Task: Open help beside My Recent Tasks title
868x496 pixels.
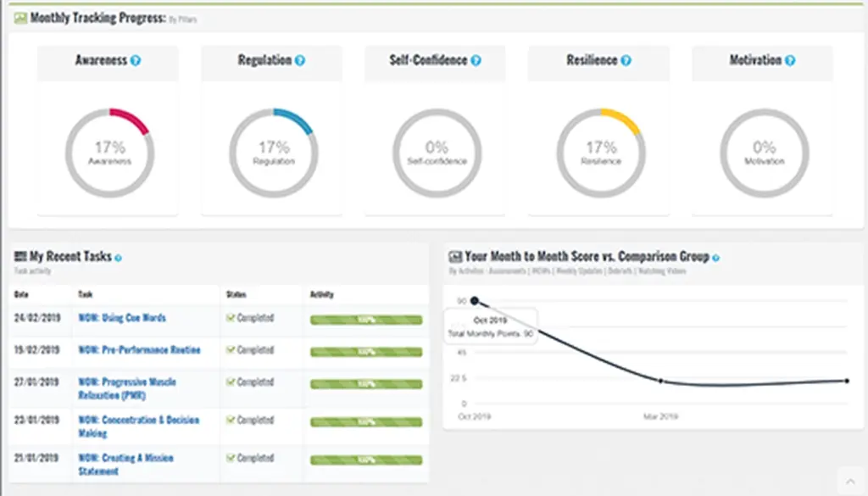Action: click(x=119, y=257)
